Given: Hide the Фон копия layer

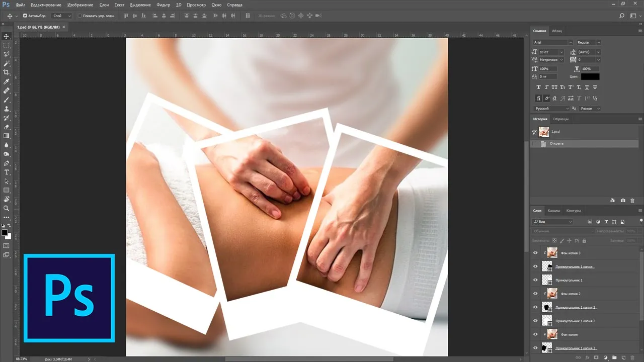Looking at the screenshot, I should coord(535,334).
